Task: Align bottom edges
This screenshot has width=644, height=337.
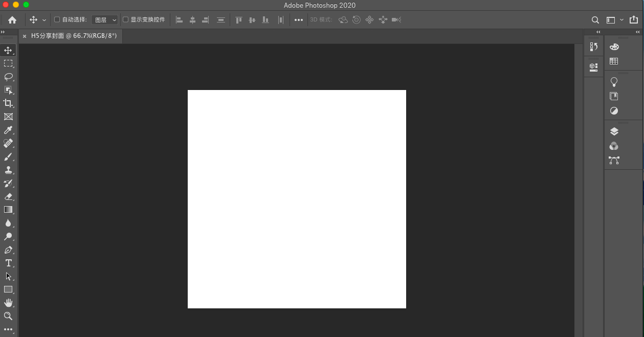Action: point(265,20)
